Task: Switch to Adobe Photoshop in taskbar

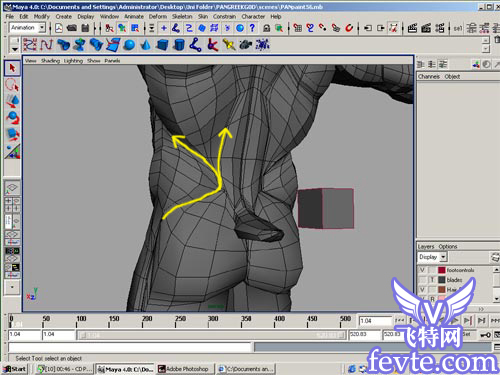Action: (186, 369)
